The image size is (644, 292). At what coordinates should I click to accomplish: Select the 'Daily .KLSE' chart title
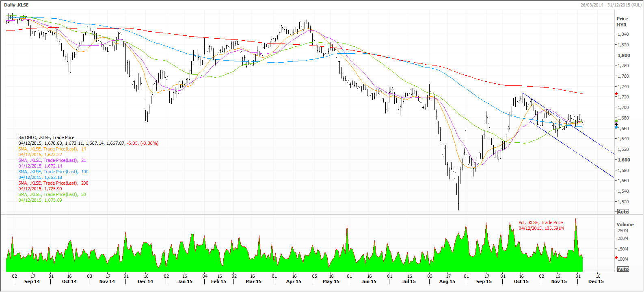point(16,5)
